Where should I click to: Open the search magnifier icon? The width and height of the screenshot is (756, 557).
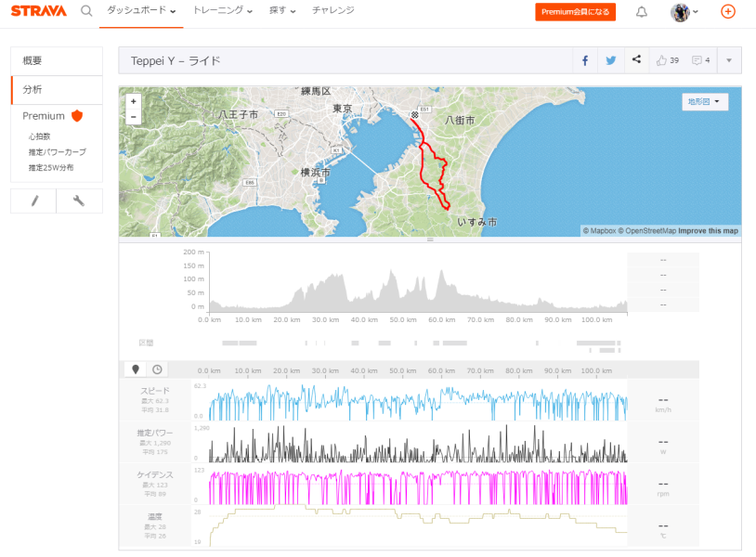pos(86,10)
